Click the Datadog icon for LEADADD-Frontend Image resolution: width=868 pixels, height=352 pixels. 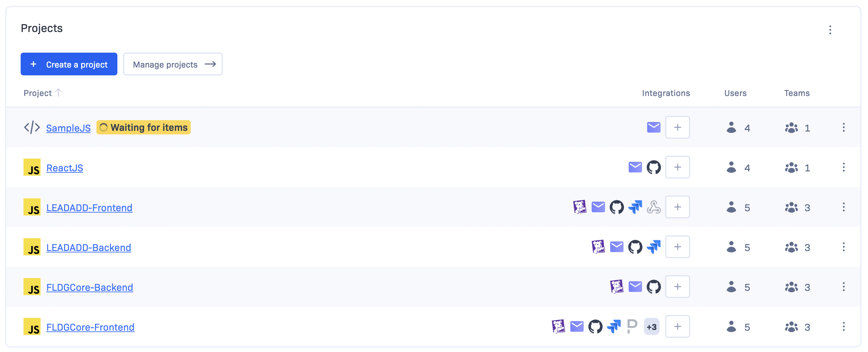coord(579,207)
